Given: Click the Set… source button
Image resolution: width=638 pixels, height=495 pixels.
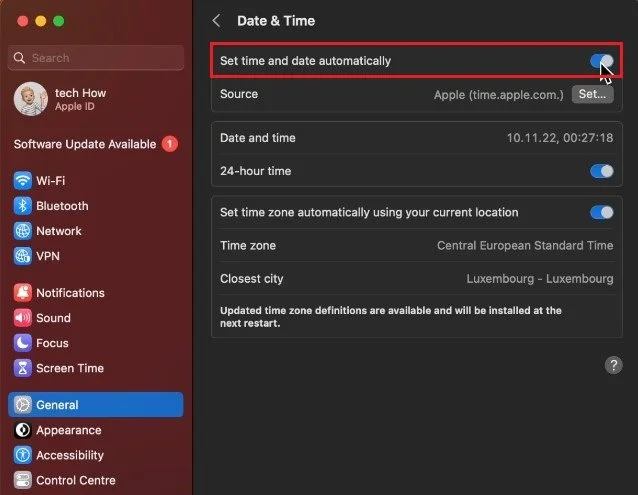Looking at the screenshot, I should pos(592,94).
